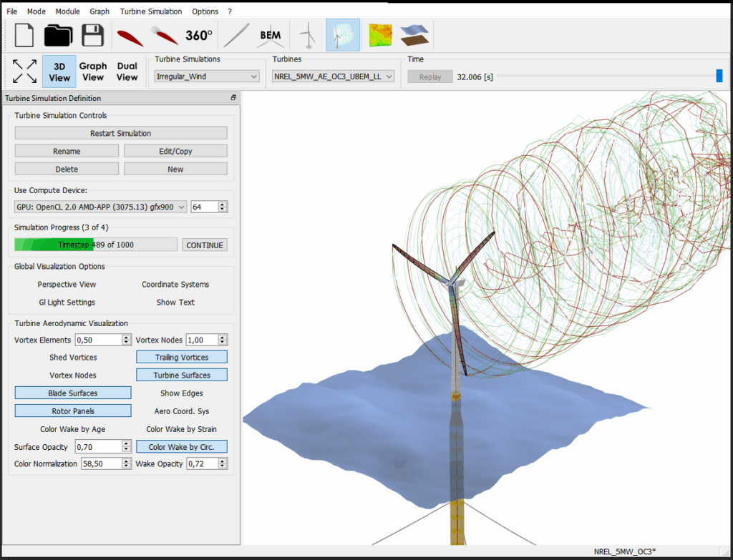The image size is (733, 560).
Task: Toggle Blade Surfaces visibility
Action: (x=73, y=393)
